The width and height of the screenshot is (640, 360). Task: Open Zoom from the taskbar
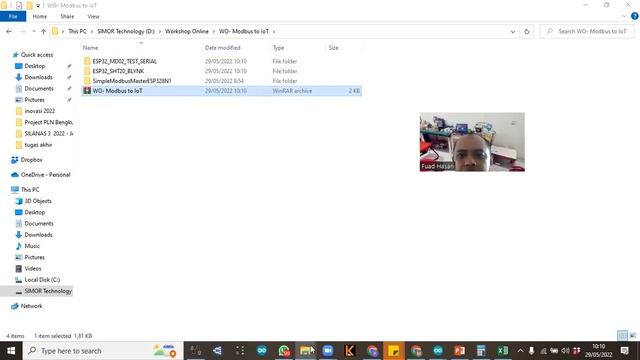(328, 351)
